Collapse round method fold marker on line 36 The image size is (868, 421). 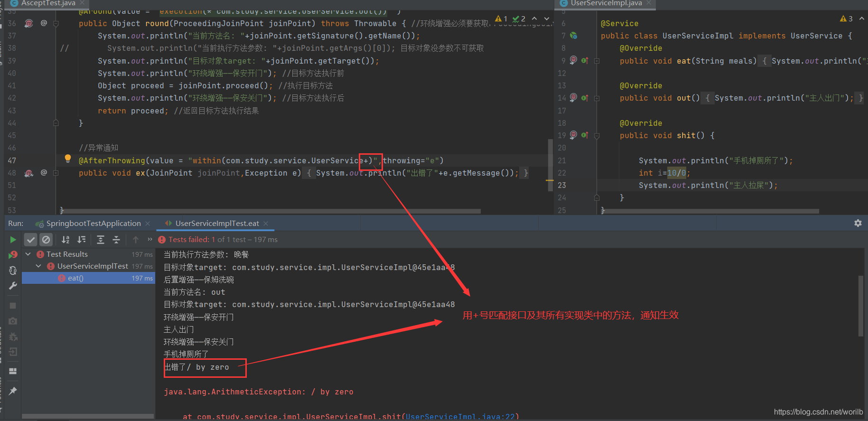click(56, 23)
